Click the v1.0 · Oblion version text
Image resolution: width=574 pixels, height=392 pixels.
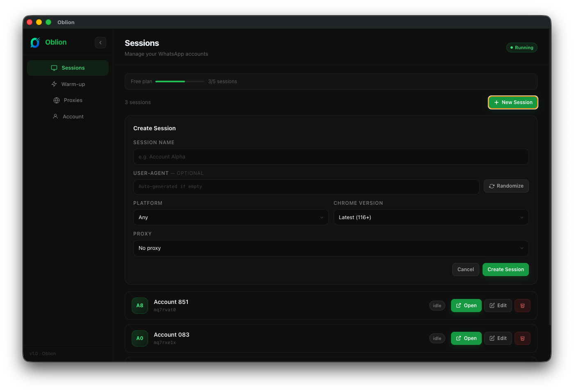tap(43, 353)
